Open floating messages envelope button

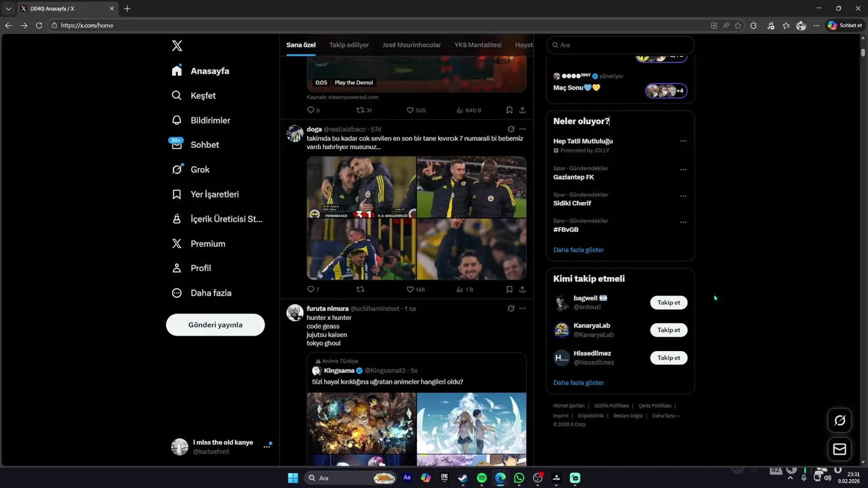(x=840, y=449)
